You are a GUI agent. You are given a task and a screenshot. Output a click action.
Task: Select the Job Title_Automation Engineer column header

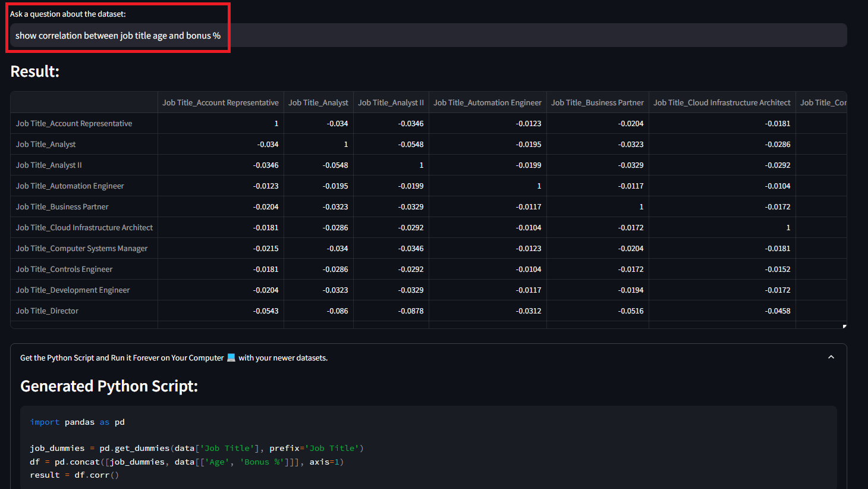click(x=488, y=102)
